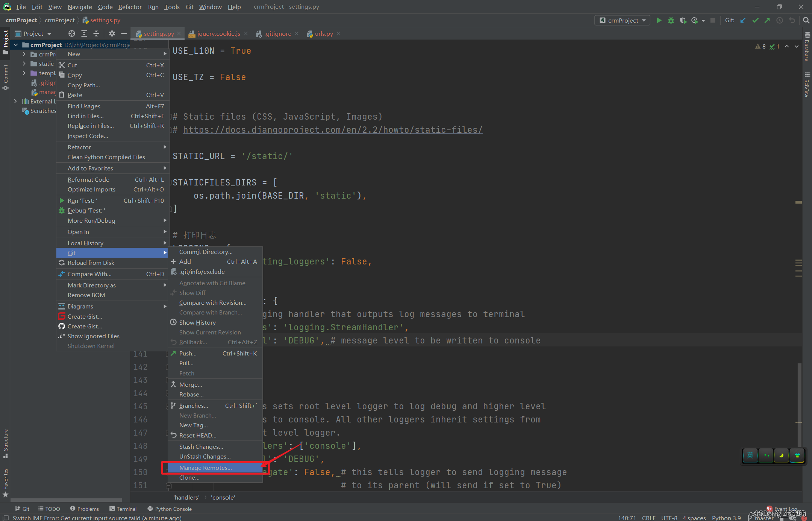Select Manage Remotes in the Git submenu
The height and width of the screenshot is (521, 812).
tap(205, 468)
